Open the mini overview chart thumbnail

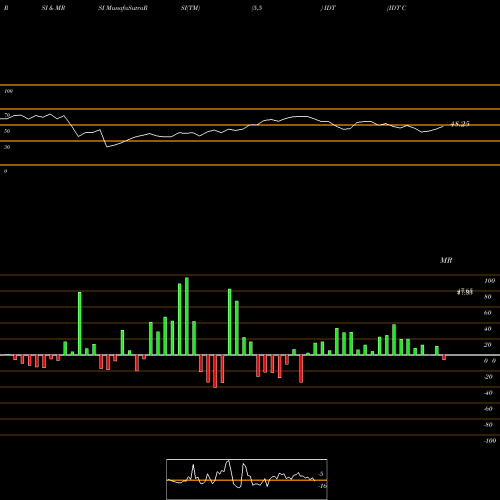(x=247, y=479)
